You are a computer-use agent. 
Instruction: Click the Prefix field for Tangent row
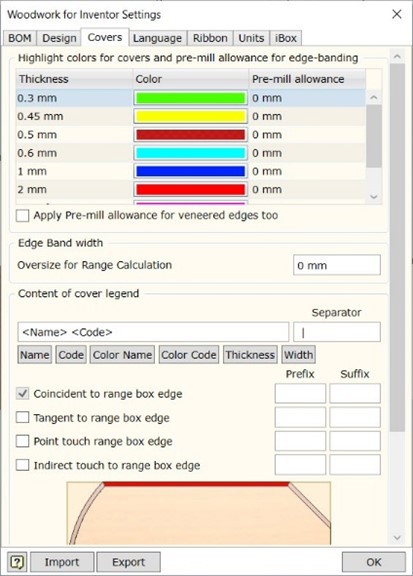click(x=300, y=417)
